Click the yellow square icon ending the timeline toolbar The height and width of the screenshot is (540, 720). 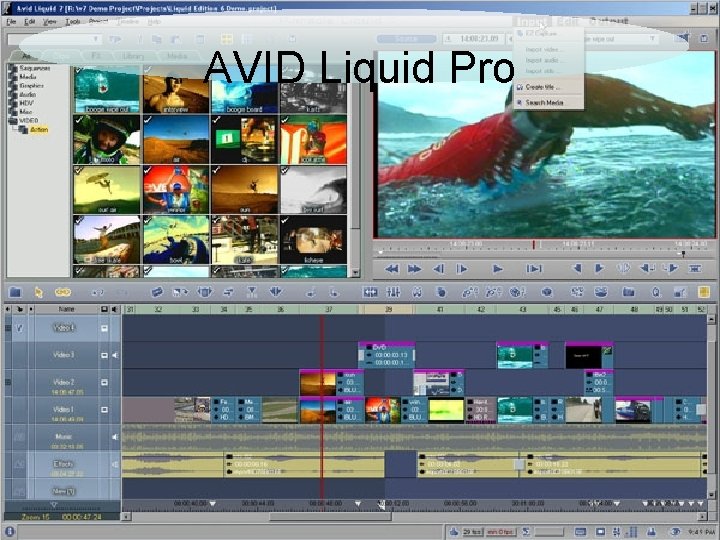click(x=703, y=292)
